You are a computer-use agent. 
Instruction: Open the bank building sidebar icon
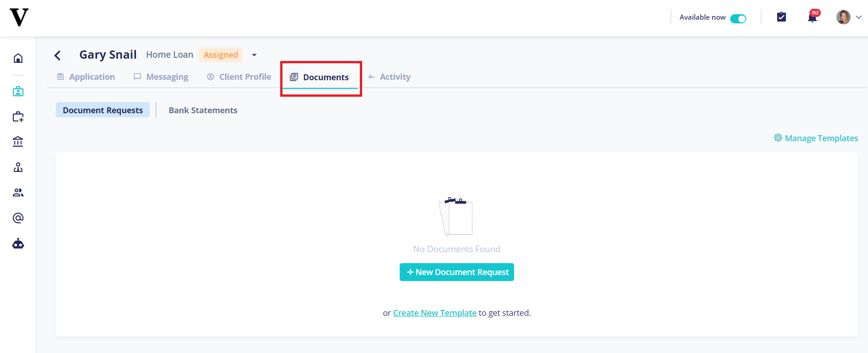click(x=18, y=142)
